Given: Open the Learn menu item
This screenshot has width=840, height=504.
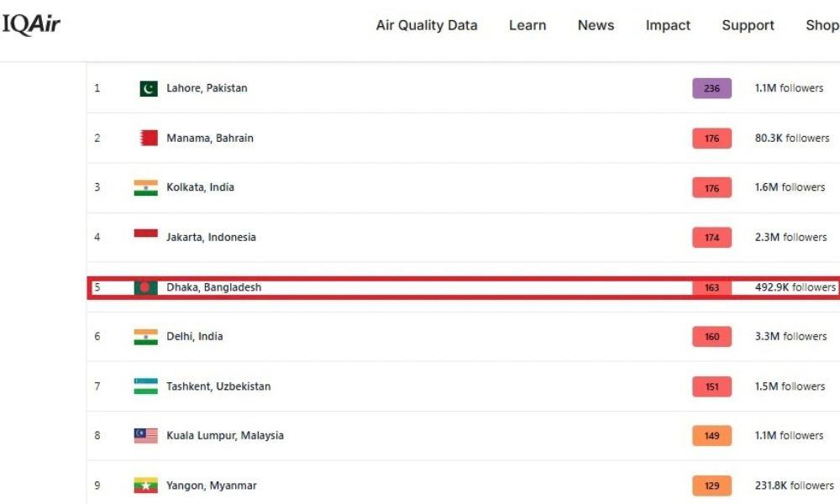Looking at the screenshot, I should click(528, 25).
